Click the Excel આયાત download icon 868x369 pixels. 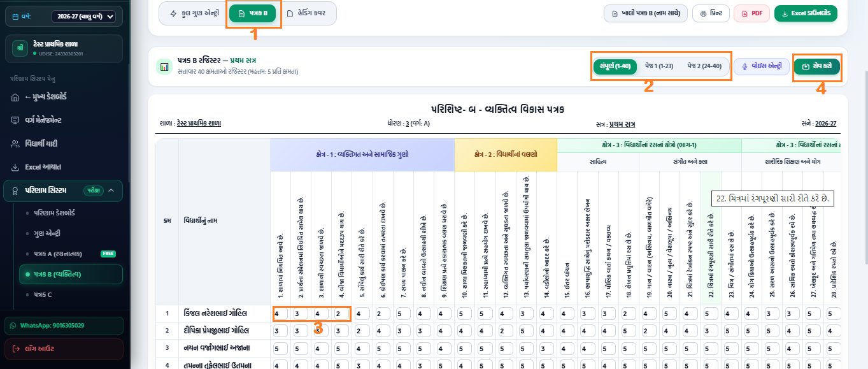coord(15,167)
